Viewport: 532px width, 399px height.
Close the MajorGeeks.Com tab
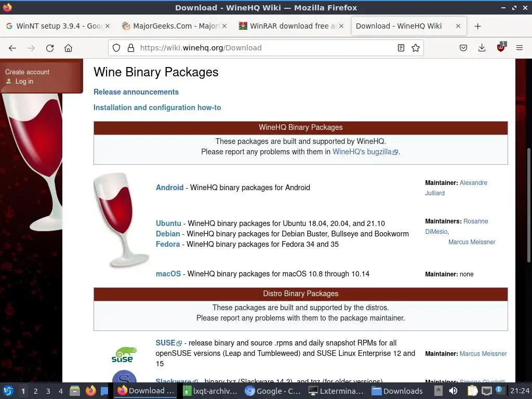pos(224,26)
